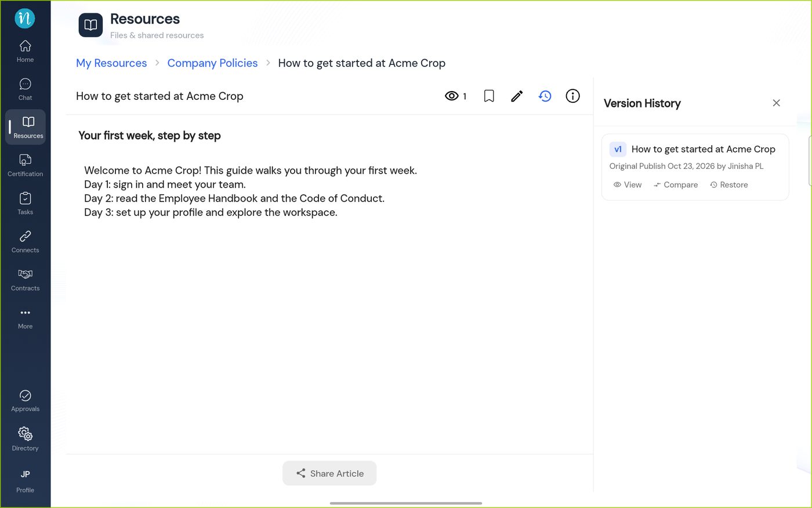
Task: Open Contracts from the sidebar
Action: (25, 280)
